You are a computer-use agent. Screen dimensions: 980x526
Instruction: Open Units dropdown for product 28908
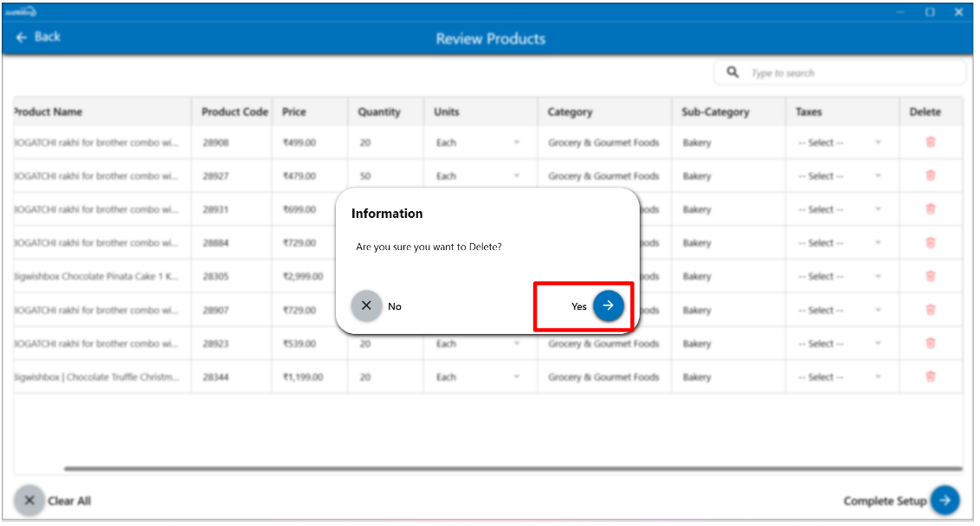coord(478,143)
